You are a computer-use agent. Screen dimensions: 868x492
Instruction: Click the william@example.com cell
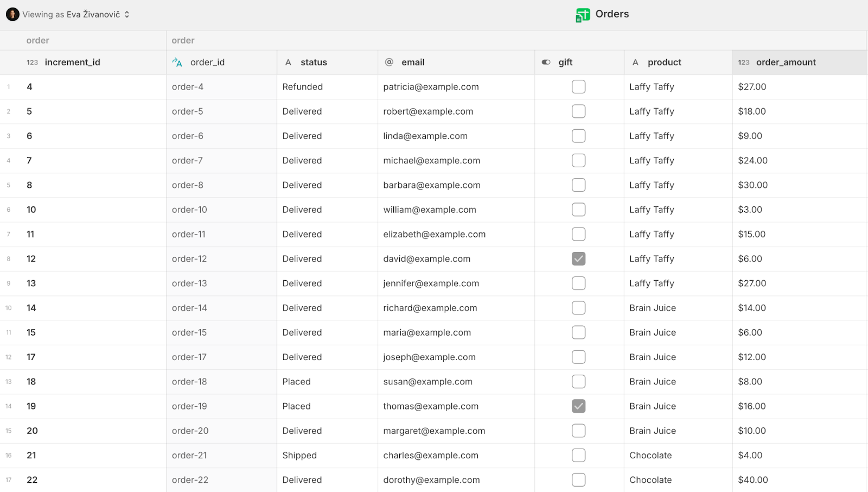[x=456, y=210]
